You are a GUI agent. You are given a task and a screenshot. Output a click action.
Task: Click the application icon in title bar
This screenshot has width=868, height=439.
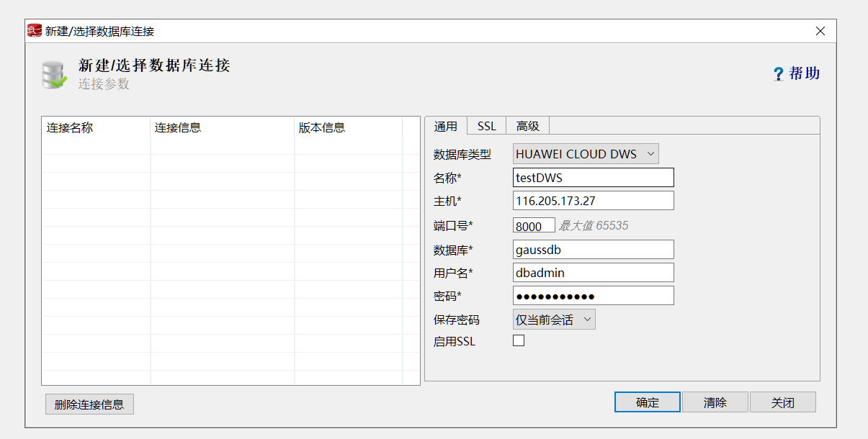click(34, 31)
